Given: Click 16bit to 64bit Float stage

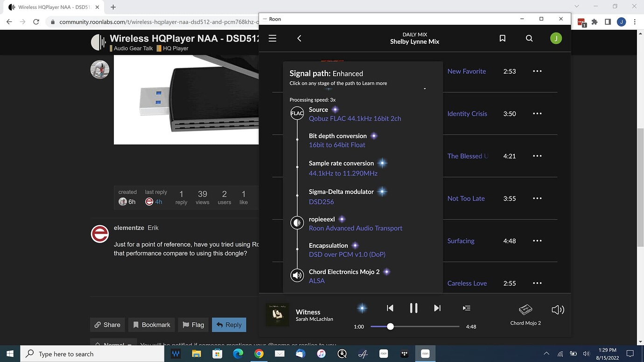Looking at the screenshot, I should click(x=337, y=145).
